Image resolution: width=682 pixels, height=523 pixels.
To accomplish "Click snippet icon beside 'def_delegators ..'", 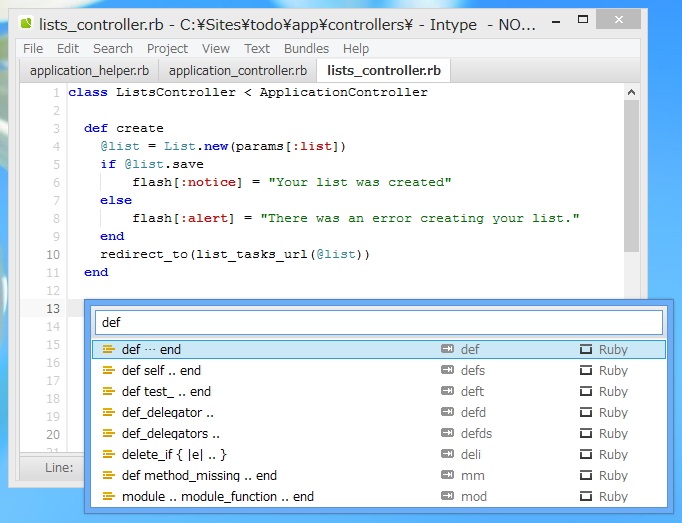I will [108, 433].
